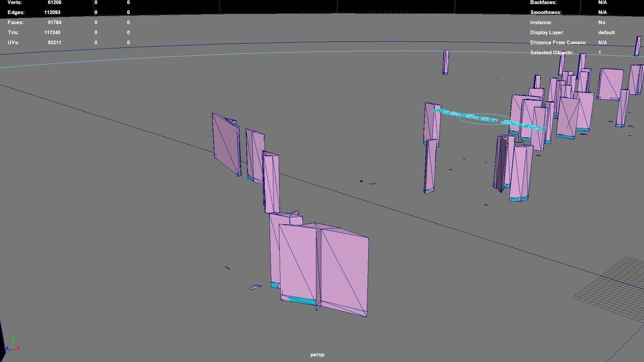Screen dimensions: 644x362
Task: Click the UVs label in poly count
Action: 13,43
